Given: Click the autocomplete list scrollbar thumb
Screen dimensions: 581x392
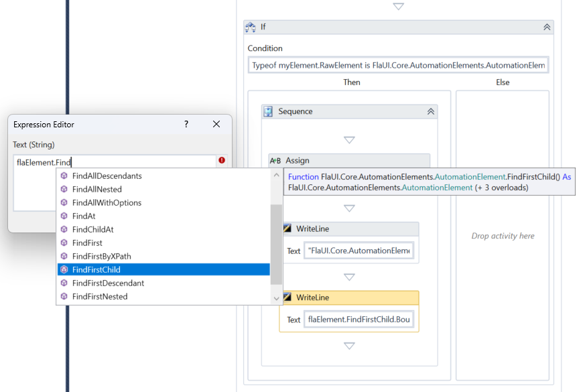Looking at the screenshot, I should pos(276,245).
